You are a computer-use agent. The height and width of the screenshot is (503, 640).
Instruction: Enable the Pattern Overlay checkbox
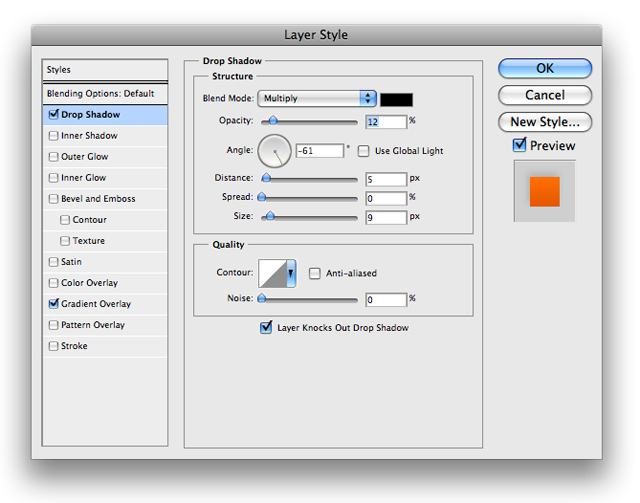point(53,325)
